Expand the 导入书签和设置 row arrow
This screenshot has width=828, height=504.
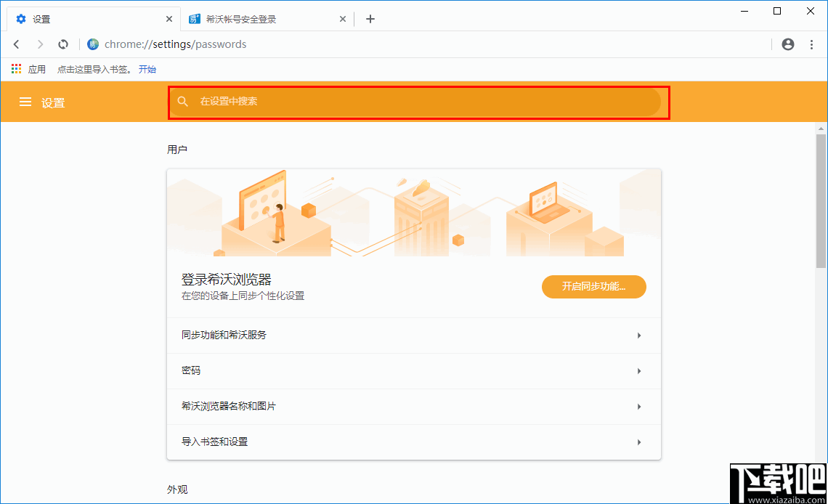coord(639,442)
